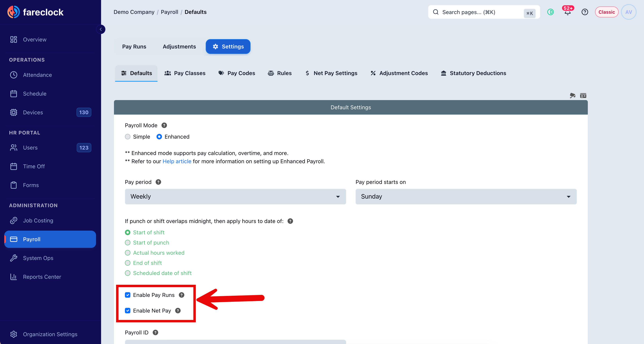Uncheck the Enable Pay Runs checkbox

[x=128, y=295]
